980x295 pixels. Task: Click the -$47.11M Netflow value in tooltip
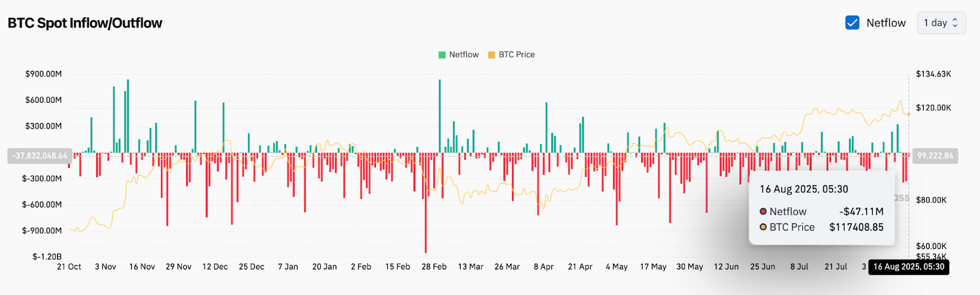pos(861,211)
